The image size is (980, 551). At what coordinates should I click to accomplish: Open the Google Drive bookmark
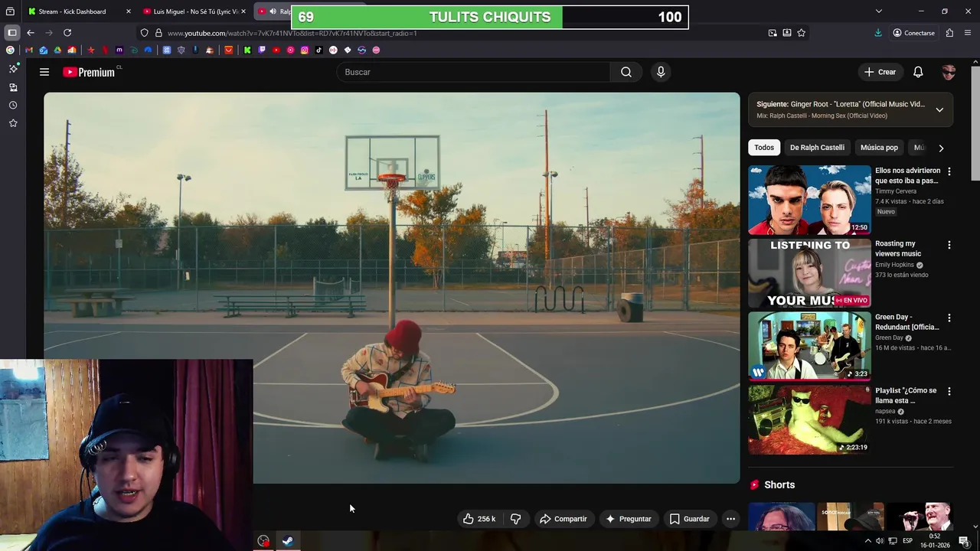pos(57,50)
